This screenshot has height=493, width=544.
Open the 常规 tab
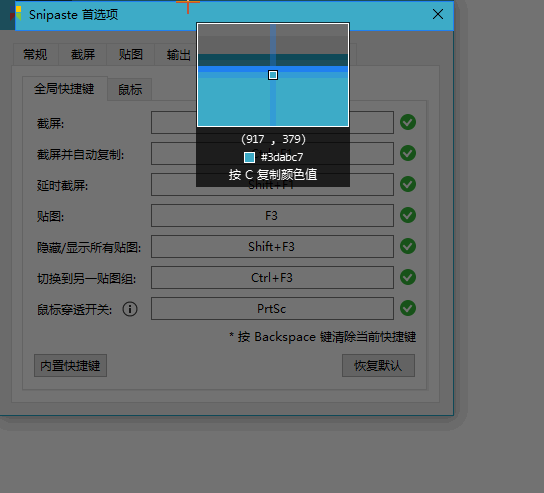pyautogui.click(x=36, y=54)
